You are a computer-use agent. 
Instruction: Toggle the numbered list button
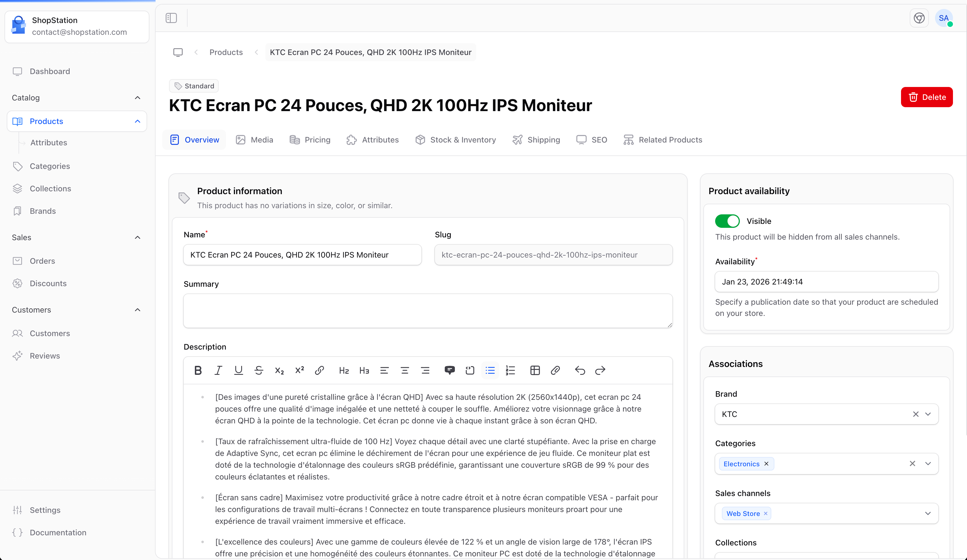click(x=510, y=370)
